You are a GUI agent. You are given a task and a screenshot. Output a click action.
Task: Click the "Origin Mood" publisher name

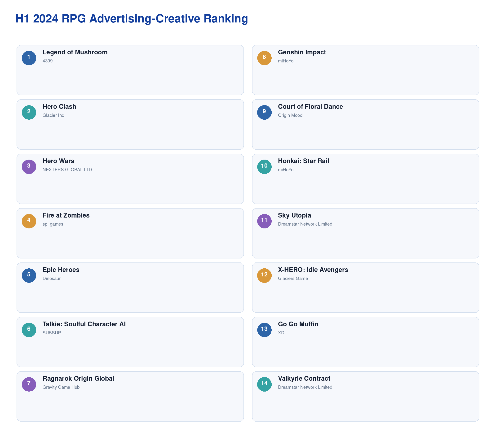point(291,116)
